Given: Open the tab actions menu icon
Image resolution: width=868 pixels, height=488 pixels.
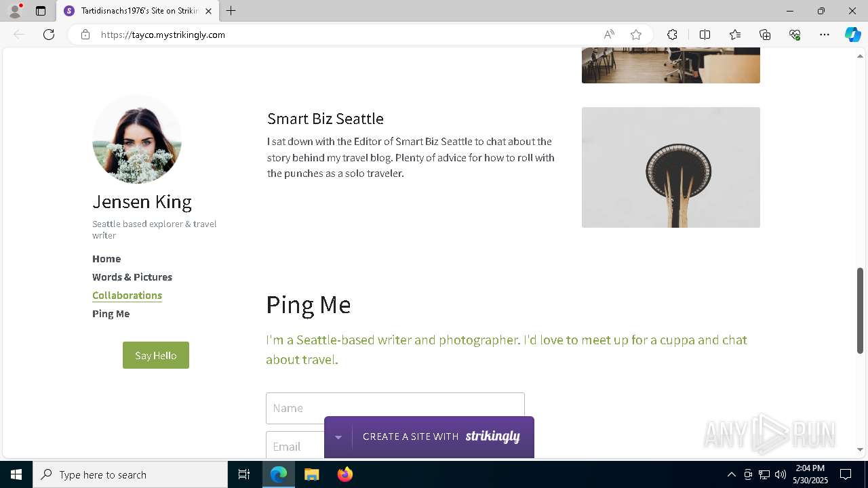Looking at the screenshot, I should tap(41, 11).
